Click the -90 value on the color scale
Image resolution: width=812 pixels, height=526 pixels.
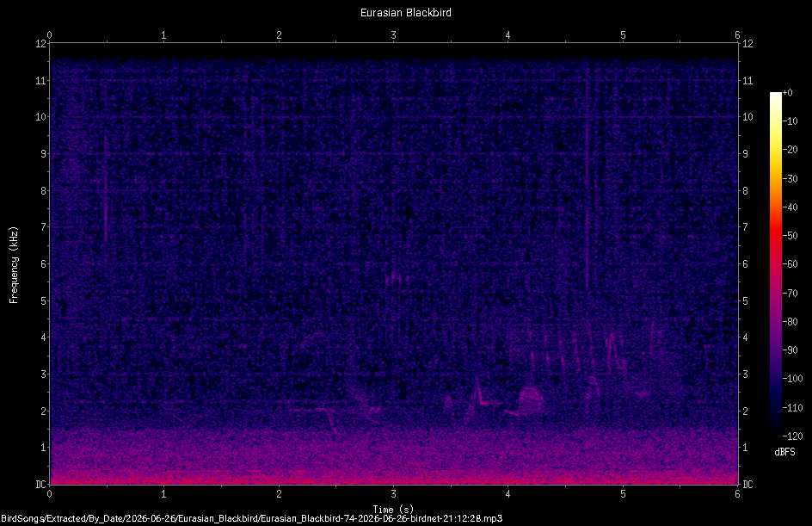[790, 350]
